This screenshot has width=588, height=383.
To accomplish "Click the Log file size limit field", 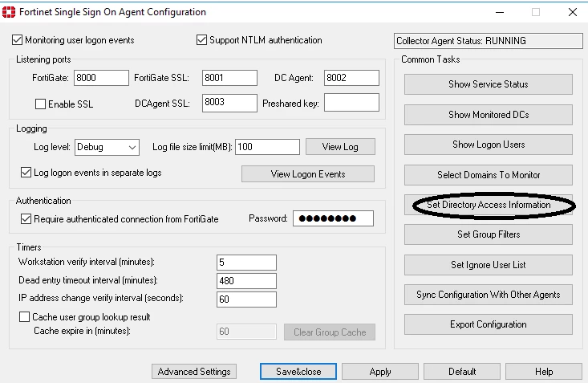I will [x=267, y=147].
